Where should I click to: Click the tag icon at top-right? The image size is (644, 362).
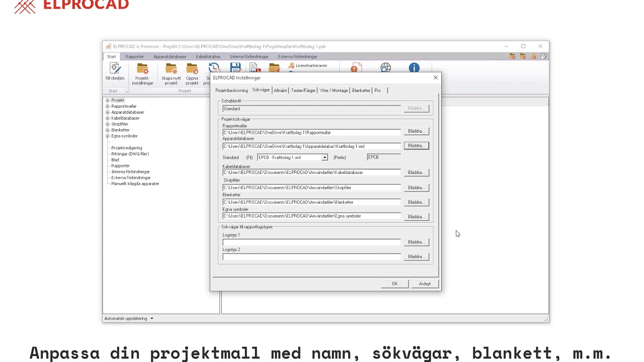point(544,56)
